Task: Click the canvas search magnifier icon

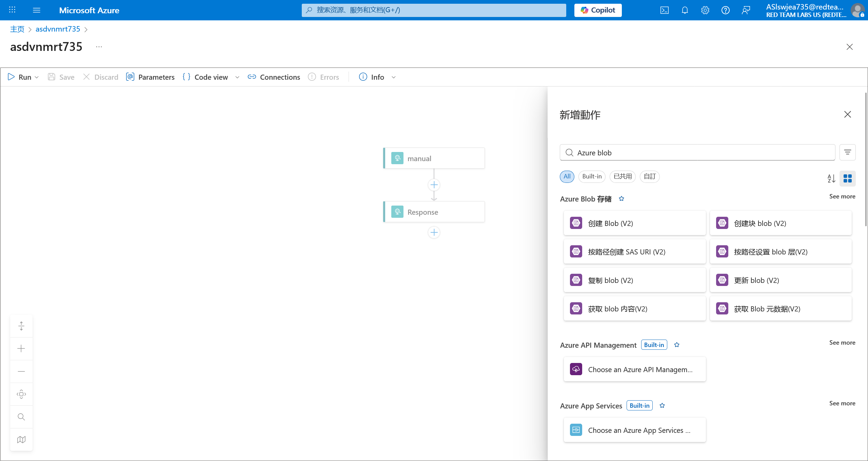Action: pos(21,417)
